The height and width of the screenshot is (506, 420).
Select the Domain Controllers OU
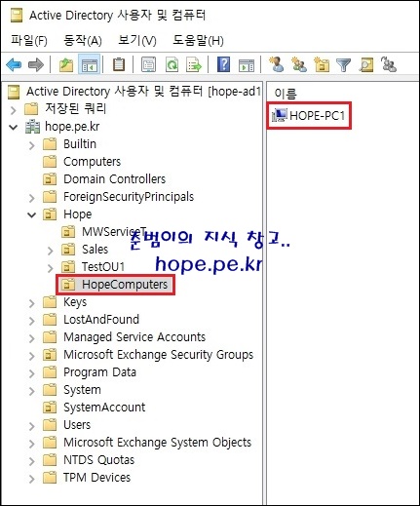pyautogui.click(x=114, y=179)
